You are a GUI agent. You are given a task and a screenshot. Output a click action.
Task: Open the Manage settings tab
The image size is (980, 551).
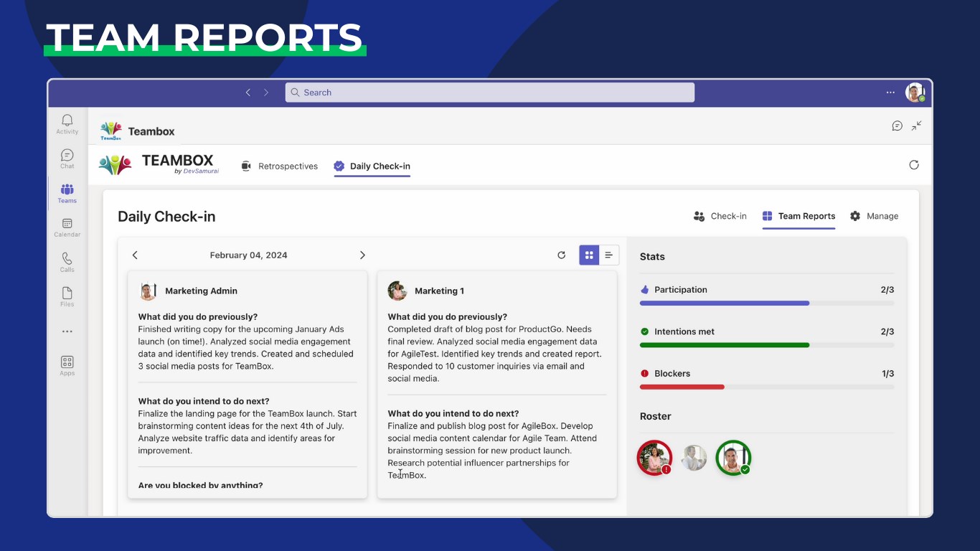874,216
